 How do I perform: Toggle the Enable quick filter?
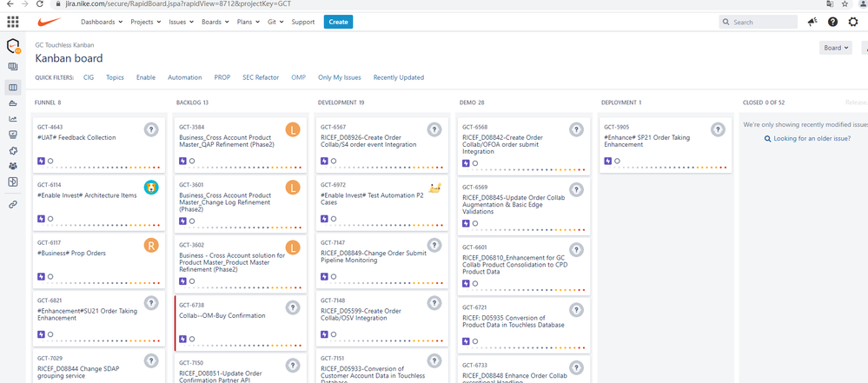[146, 77]
